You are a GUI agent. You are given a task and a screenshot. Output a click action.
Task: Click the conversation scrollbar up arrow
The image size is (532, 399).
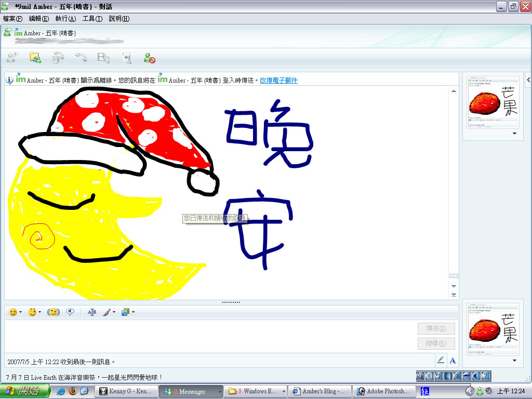454,91
